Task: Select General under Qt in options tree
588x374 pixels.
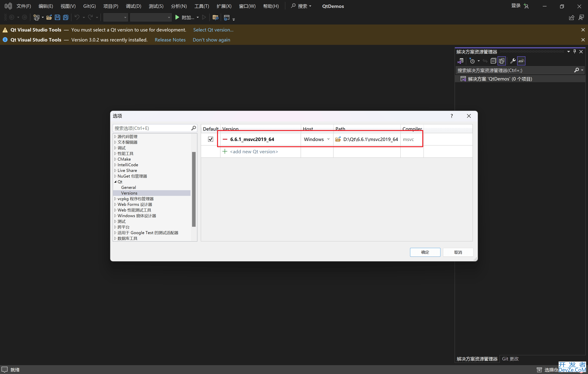Action: (x=129, y=187)
